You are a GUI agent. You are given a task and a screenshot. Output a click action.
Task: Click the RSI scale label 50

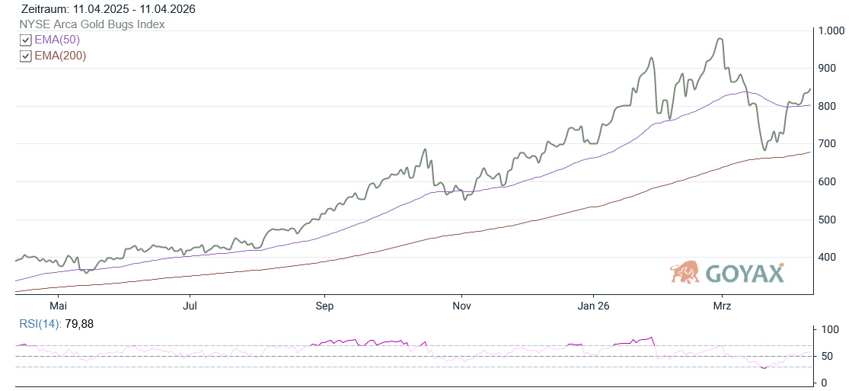click(x=827, y=356)
